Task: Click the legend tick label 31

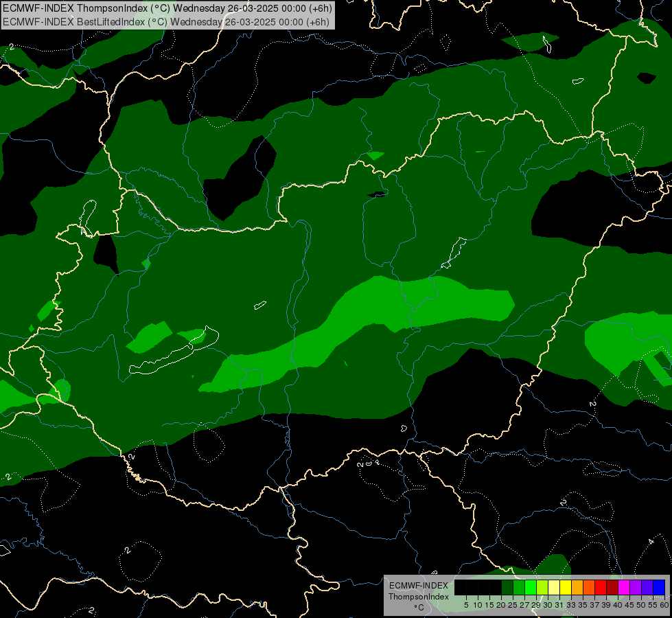Action: [x=559, y=605]
